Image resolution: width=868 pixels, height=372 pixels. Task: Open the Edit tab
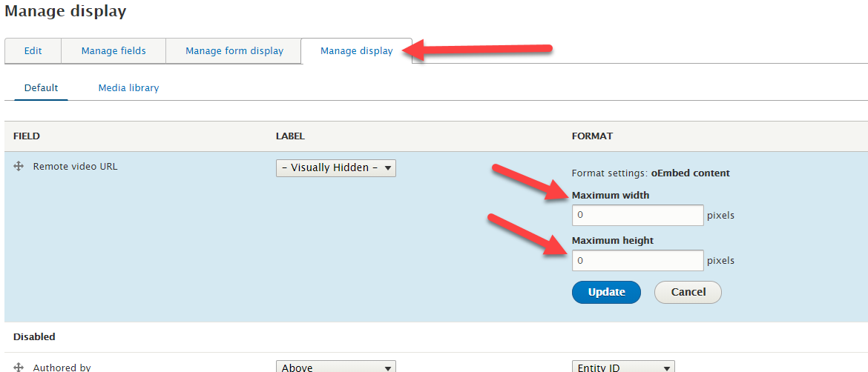point(33,51)
